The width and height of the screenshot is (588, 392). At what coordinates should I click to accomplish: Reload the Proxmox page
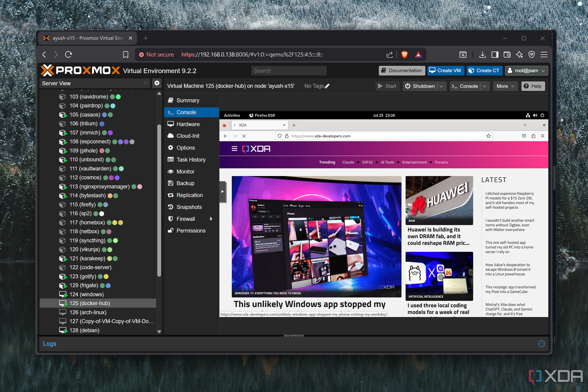click(68, 54)
